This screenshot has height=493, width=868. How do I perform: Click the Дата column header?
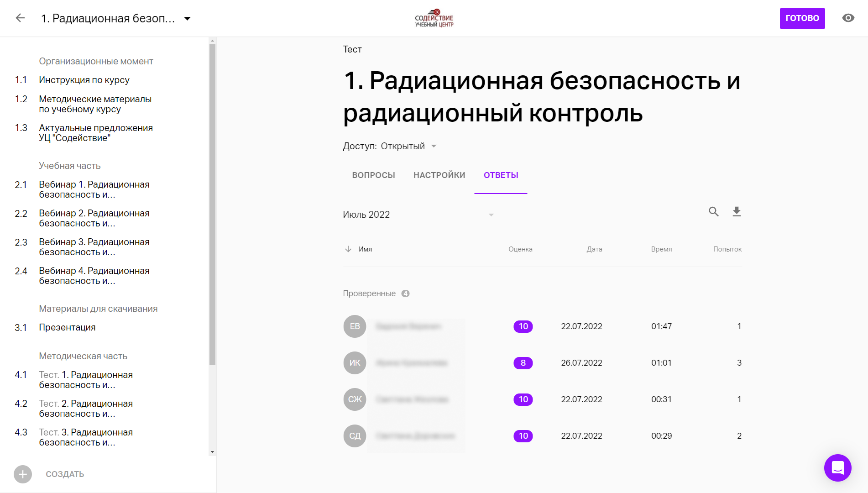594,249
